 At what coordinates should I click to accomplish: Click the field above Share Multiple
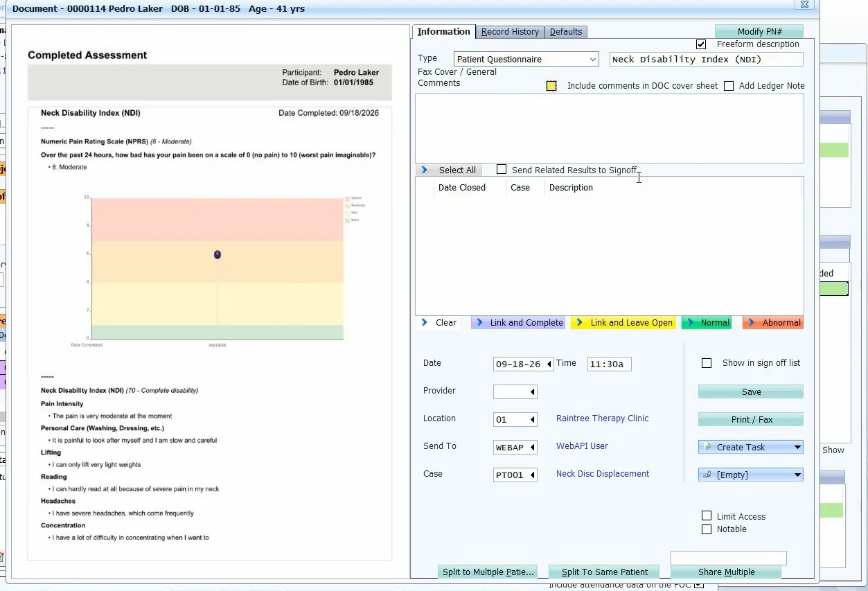coord(728,558)
